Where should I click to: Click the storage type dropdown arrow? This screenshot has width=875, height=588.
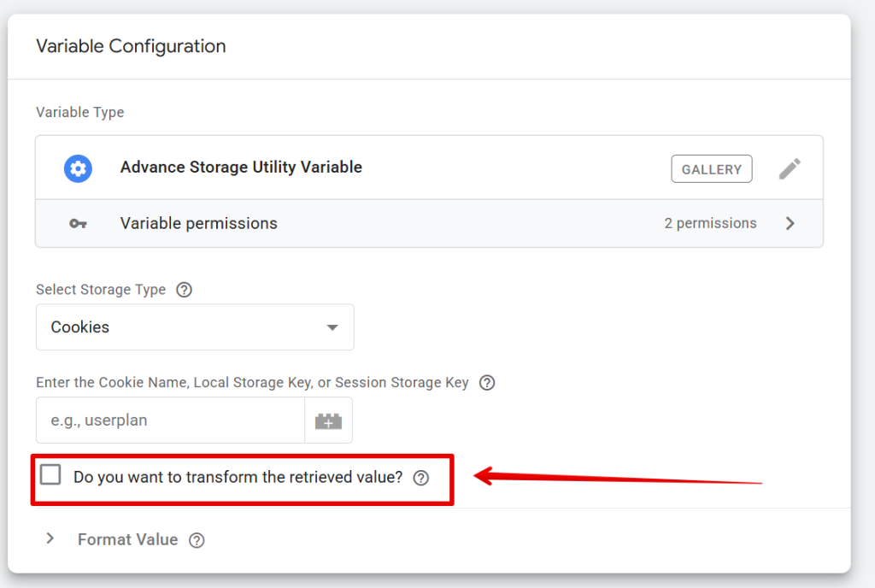332,327
